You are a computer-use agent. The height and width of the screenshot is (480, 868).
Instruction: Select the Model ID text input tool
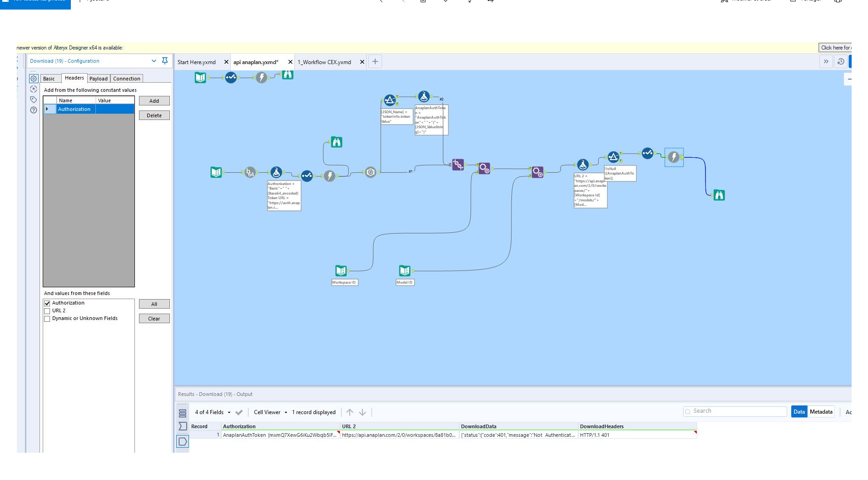click(405, 270)
